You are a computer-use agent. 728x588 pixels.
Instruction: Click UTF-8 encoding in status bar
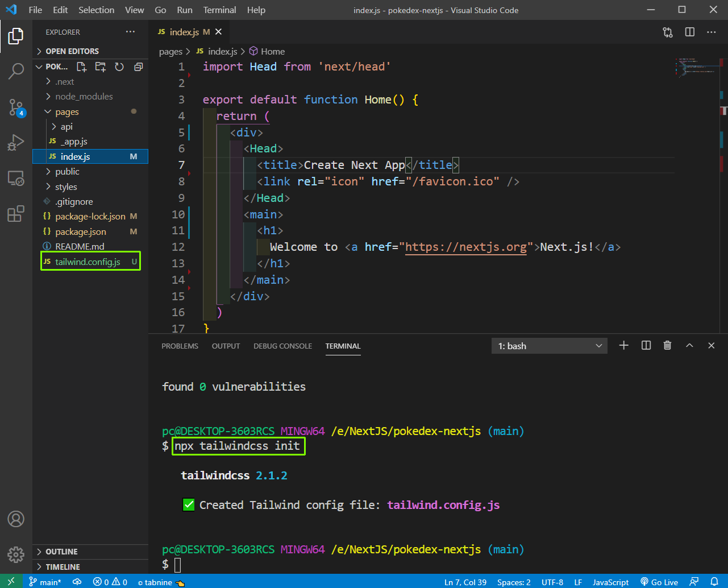pos(552,582)
